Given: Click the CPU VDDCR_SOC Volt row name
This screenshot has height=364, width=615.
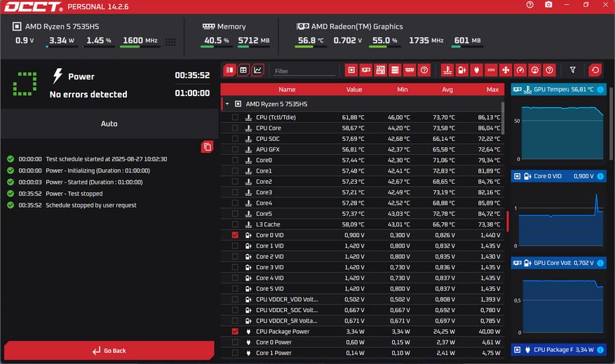Looking at the screenshot, I should pyautogui.click(x=287, y=310).
